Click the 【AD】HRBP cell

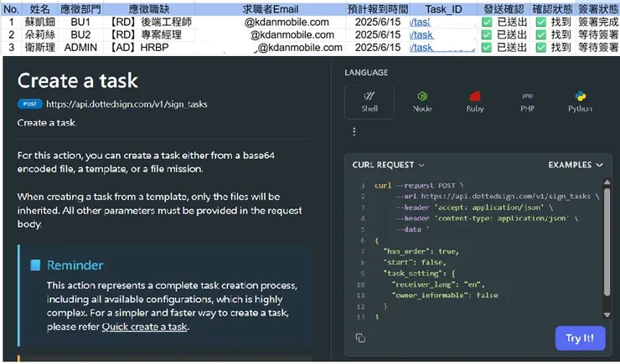tap(149, 48)
